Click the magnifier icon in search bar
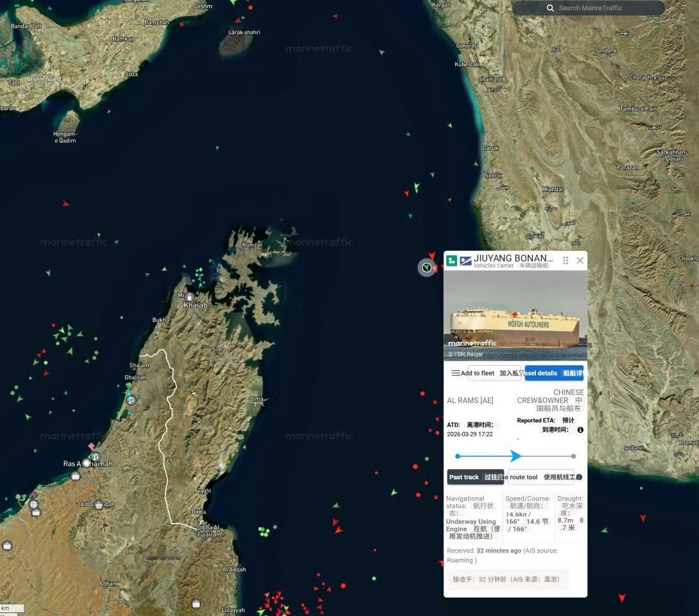Screen dimensions: 699x616 tap(550, 8)
